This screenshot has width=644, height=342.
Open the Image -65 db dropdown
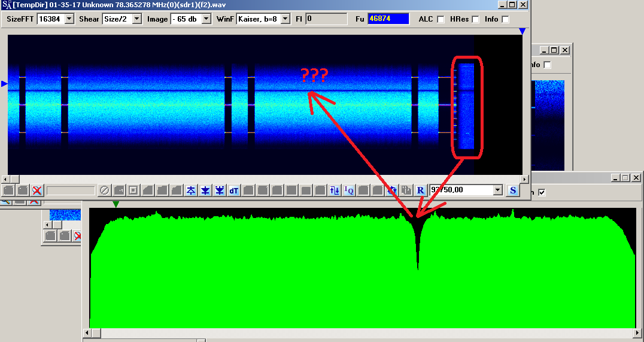pyautogui.click(x=206, y=19)
